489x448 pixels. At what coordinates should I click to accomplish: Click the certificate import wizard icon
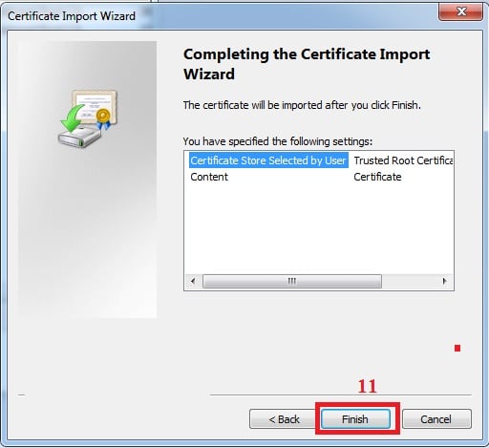[88, 118]
